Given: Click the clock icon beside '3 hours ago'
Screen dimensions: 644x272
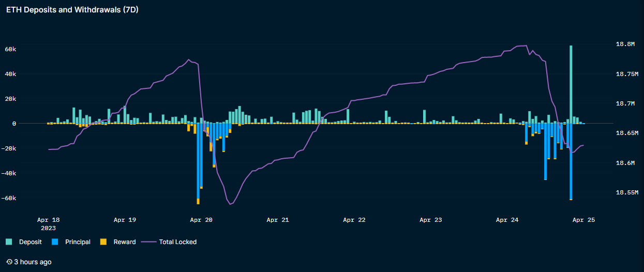Looking at the screenshot, I should click(9, 262).
